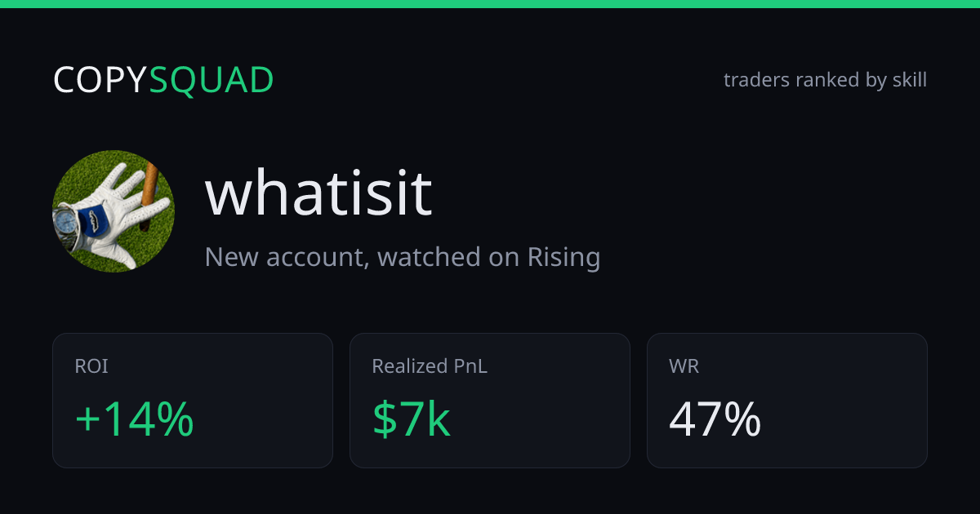Click the white COPY part of logo
Screen dimensions: 980x514
click(x=101, y=80)
